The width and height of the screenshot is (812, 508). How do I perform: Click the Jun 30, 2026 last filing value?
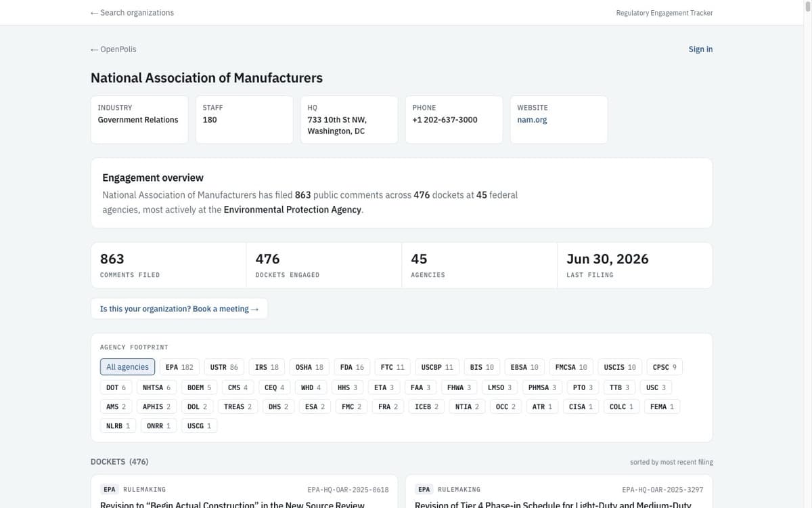[607, 259]
